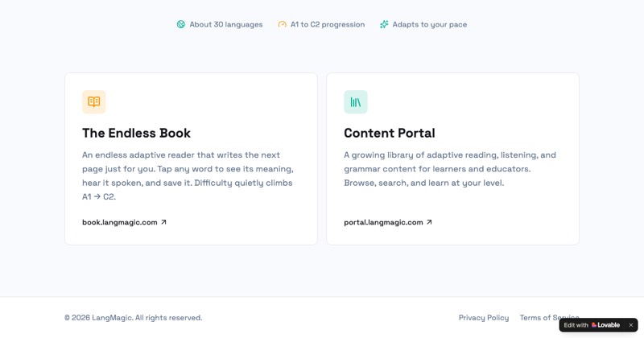Click the Adapts to your pace label
The height and width of the screenshot is (338, 644).
[x=430, y=25]
